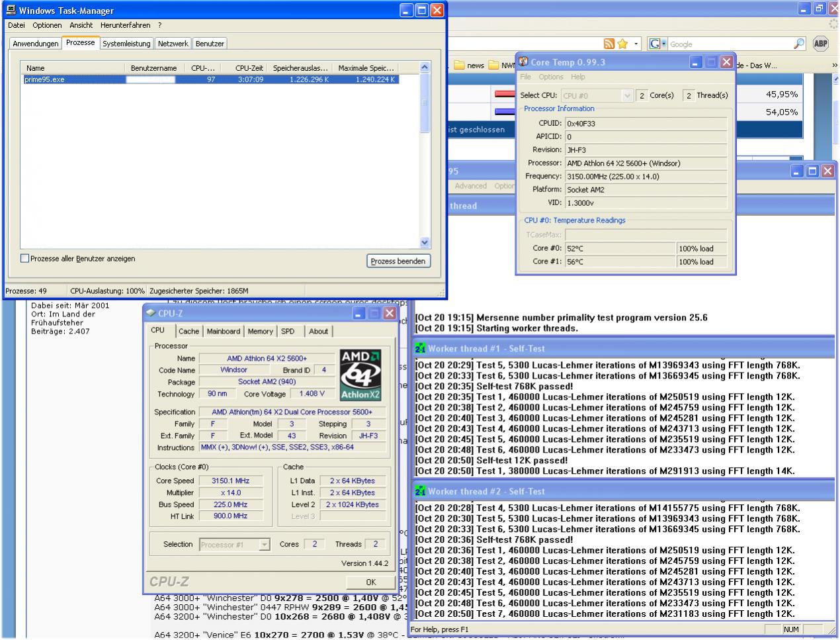Image resolution: width=840 pixels, height=640 pixels.
Task: Click the 'Self-test 12K passed!' line in thread #1
Action: (x=491, y=461)
